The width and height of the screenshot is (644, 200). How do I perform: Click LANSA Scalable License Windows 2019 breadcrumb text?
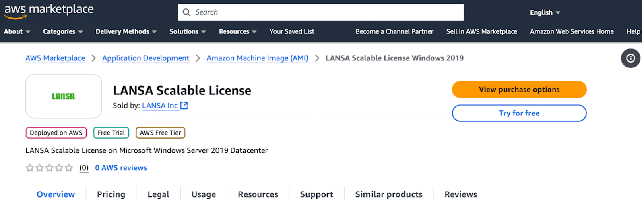click(x=394, y=58)
